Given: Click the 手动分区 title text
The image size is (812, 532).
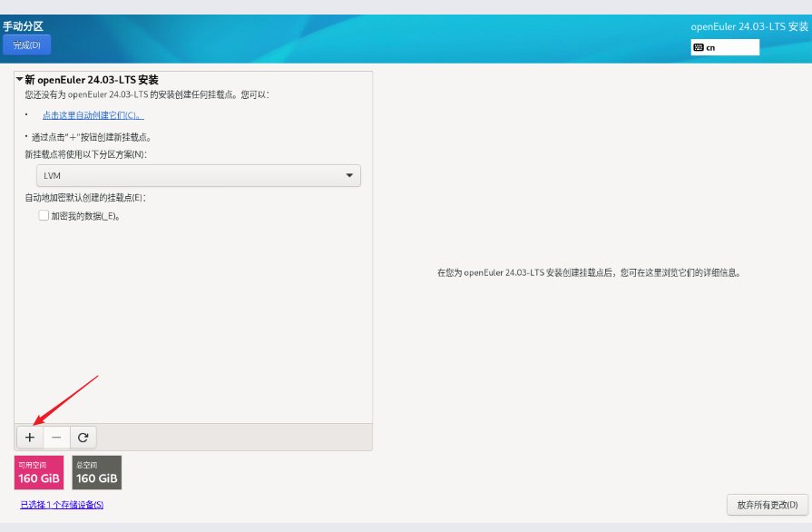Looking at the screenshot, I should coord(23,26).
